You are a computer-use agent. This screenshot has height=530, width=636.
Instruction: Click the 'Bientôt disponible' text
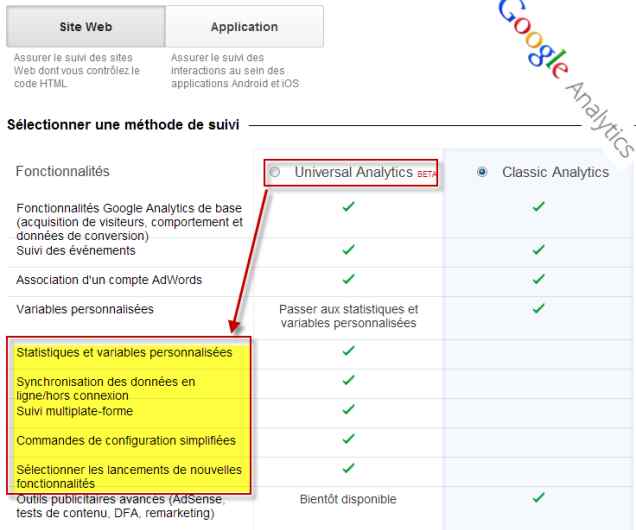348,499
